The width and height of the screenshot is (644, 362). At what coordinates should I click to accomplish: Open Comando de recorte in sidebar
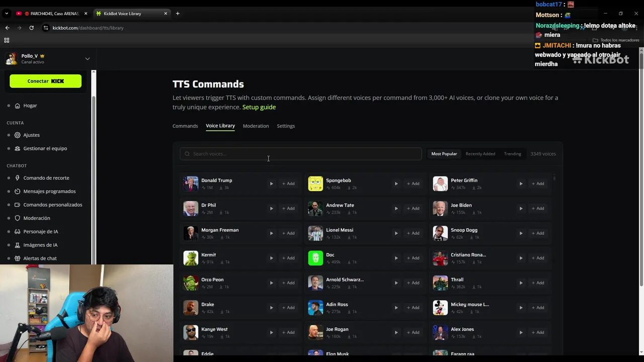click(46, 178)
